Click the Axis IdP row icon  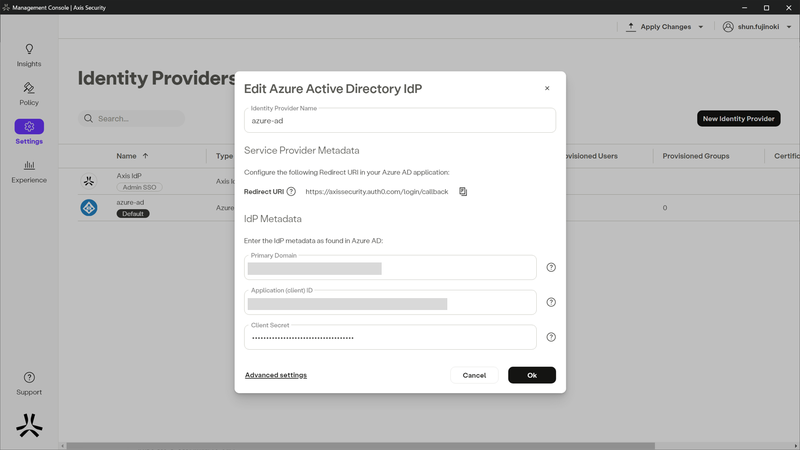89,181
